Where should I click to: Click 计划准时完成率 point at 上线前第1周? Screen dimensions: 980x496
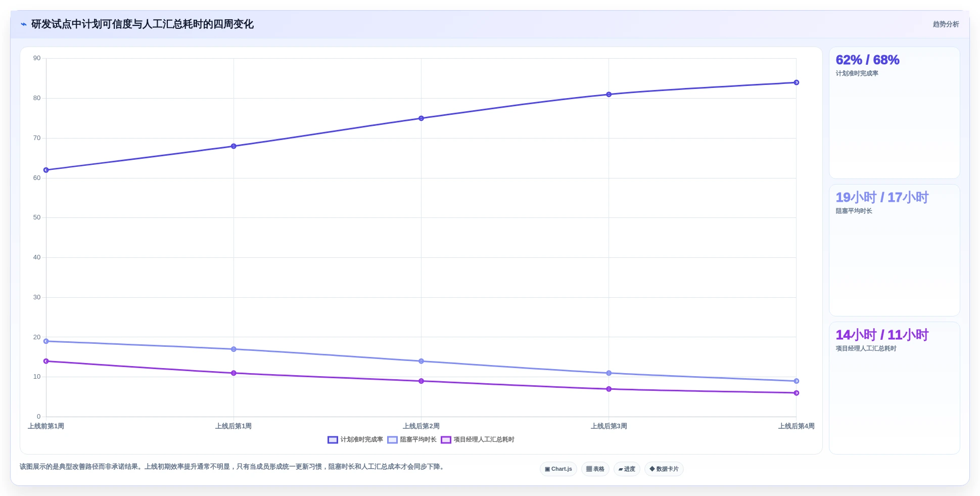[46, 170]
